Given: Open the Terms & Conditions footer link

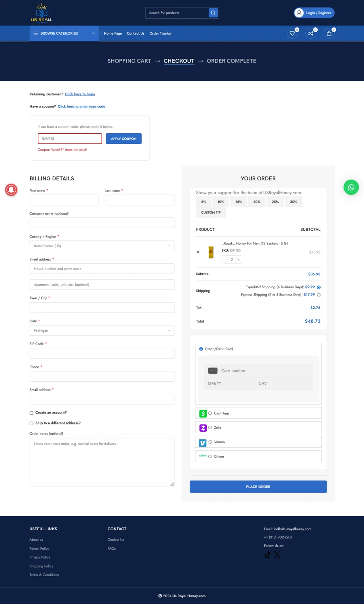Looking at the screenshot, I should pyautogui.click(x=44, y=575).
